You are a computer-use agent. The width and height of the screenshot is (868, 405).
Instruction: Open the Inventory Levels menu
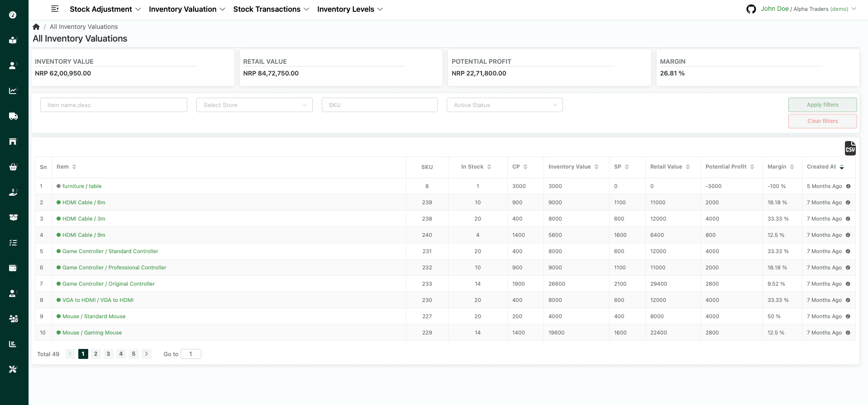350,9
